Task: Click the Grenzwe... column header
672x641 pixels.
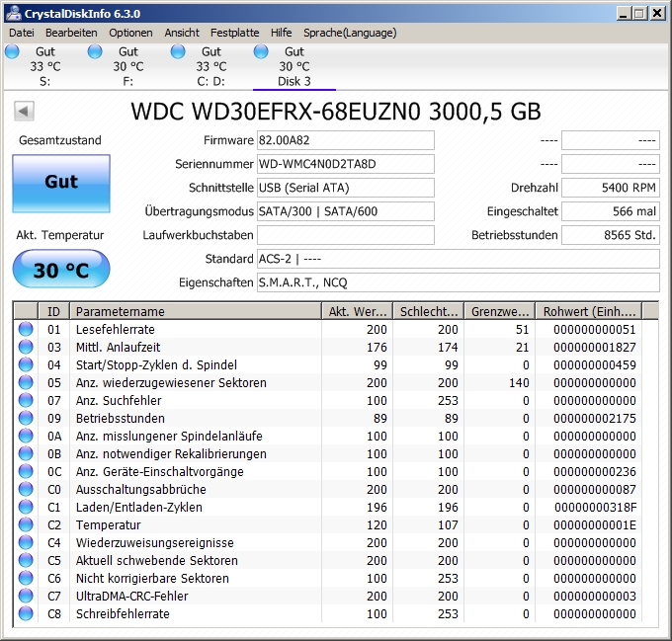Action: point(500,311)
